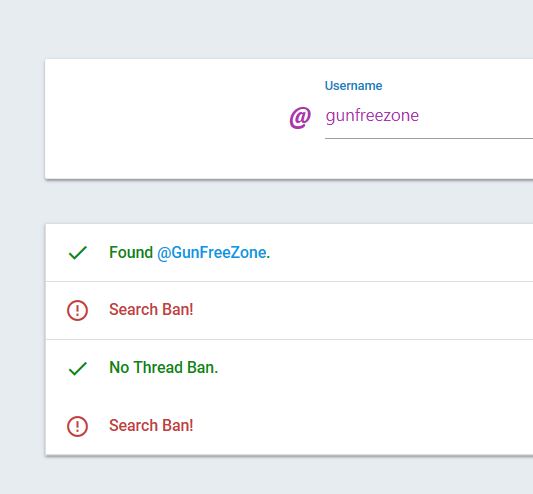Focus the username field containing gunfreezone
Screen dimensions: 533x494
coord(429,116)
